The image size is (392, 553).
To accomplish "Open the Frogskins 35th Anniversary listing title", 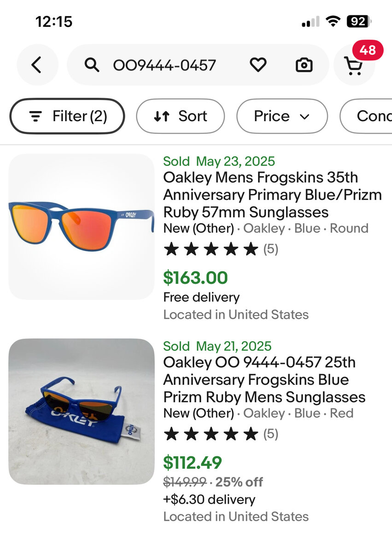I will (272, 195).
